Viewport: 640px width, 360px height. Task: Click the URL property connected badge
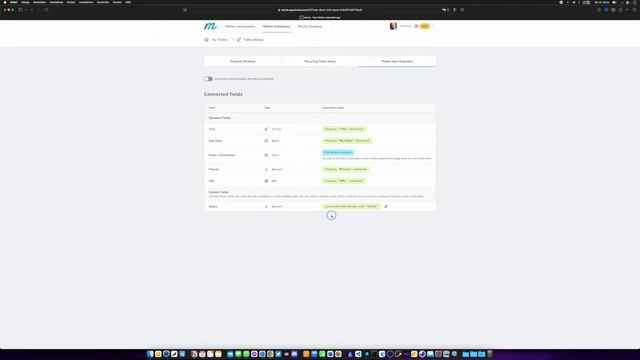pyautogui.click(x=344, y=181)
